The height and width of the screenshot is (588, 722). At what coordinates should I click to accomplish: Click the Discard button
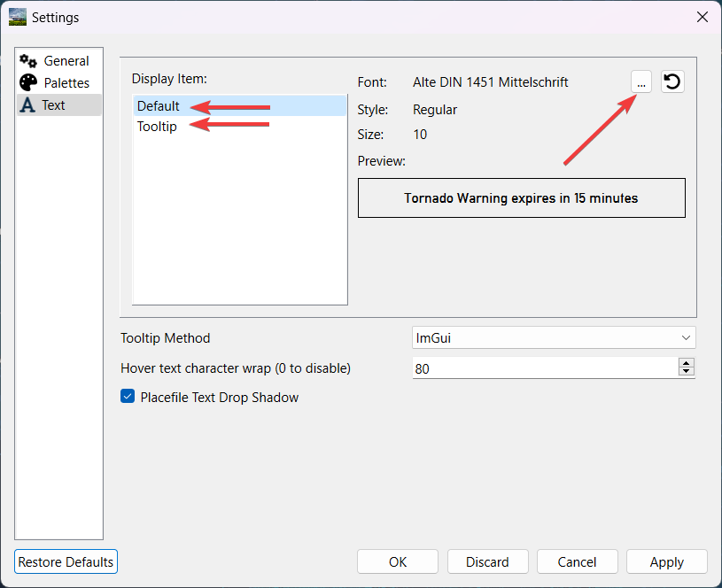(487, 561)
